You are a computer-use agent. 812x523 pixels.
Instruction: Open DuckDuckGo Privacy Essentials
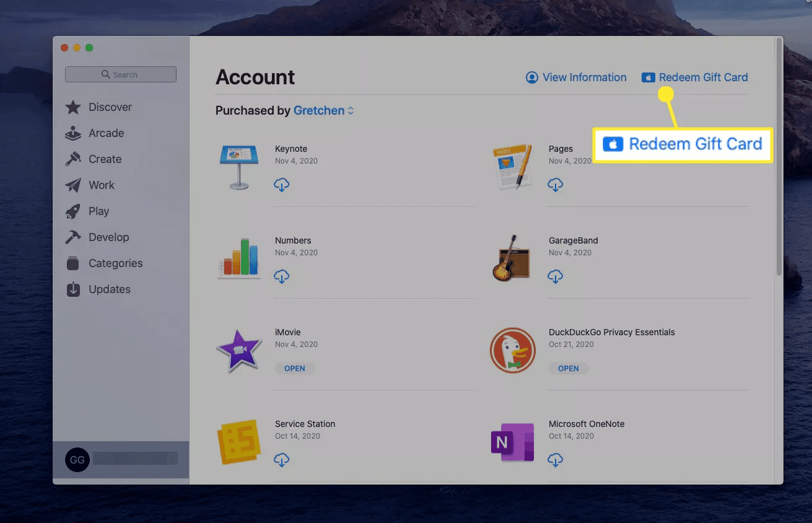click(x=569, y=368)
